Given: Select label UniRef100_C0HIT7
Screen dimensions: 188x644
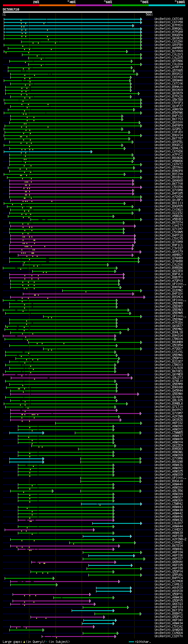Looking at the screenshot, I should [x=169, y=226].
